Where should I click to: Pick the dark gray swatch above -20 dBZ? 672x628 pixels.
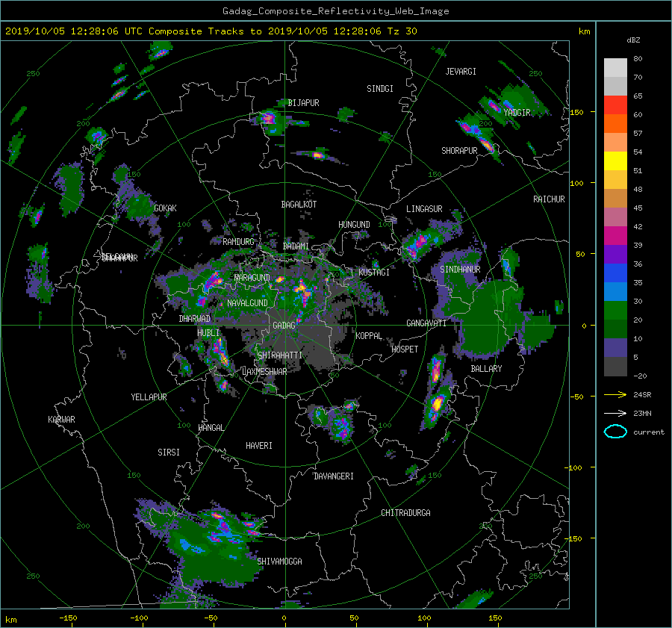(615, 366)
